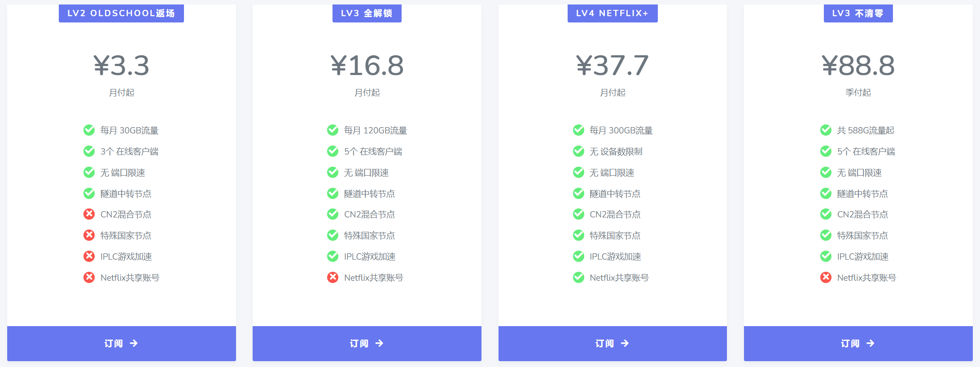
Task: Click the red X beside Netflix共享账号 in LV3 不清零 plan
Action: coord(826,278)
